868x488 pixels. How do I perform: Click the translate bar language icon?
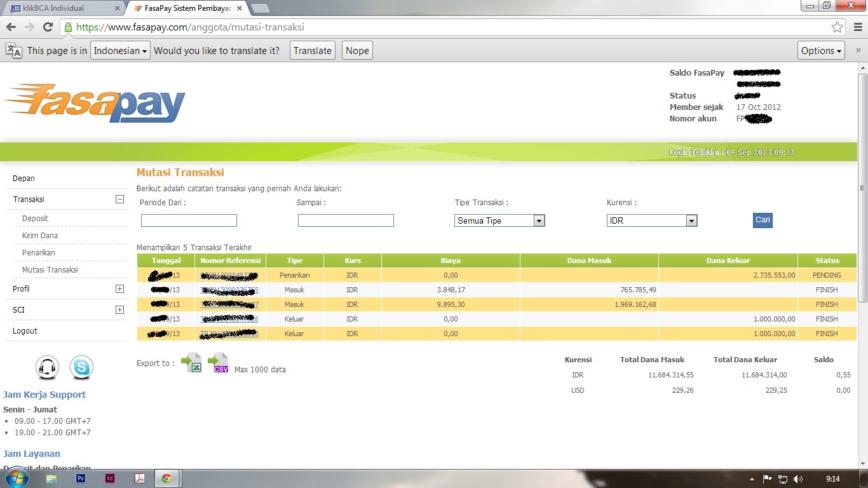pos(13,51)
